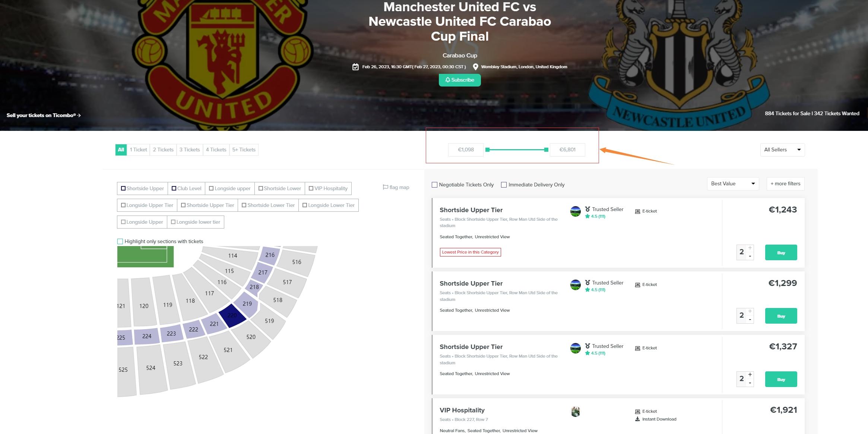The height and width of the screenshot is (434, 868).
Task: Click the flag map icon
Action: (385, 187)
